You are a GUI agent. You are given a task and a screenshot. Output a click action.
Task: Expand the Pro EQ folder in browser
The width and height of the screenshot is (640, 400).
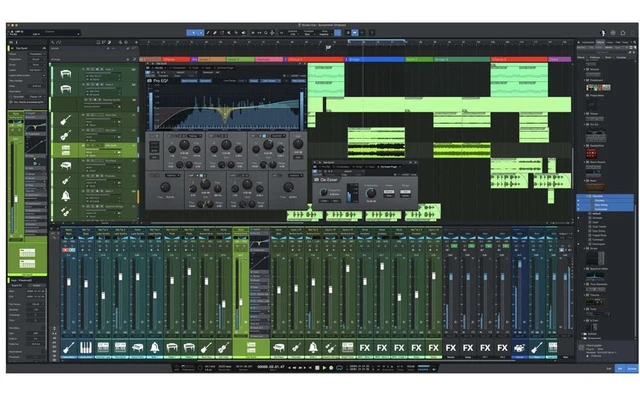(x=584, y=124)
